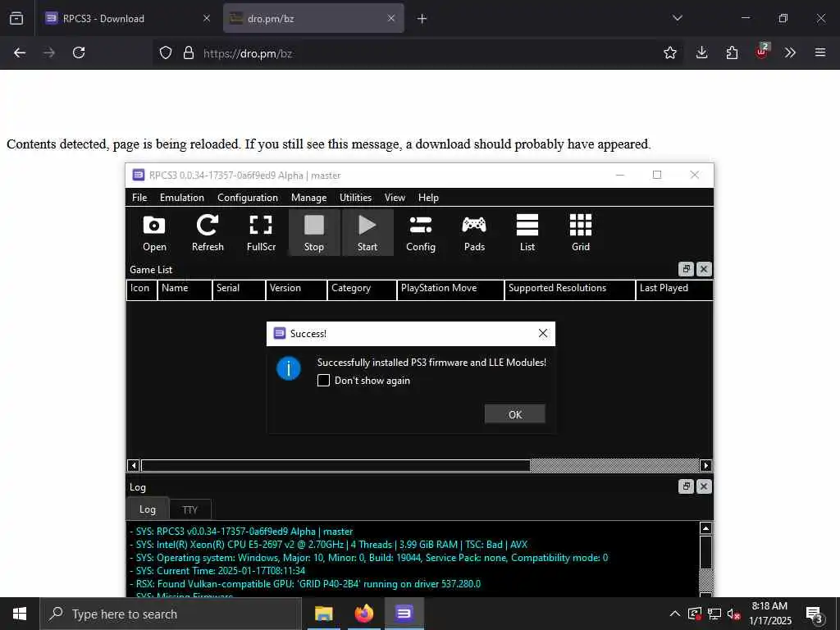Open a new browser tab
The image size is (840, 630).
tap(422, 19)
